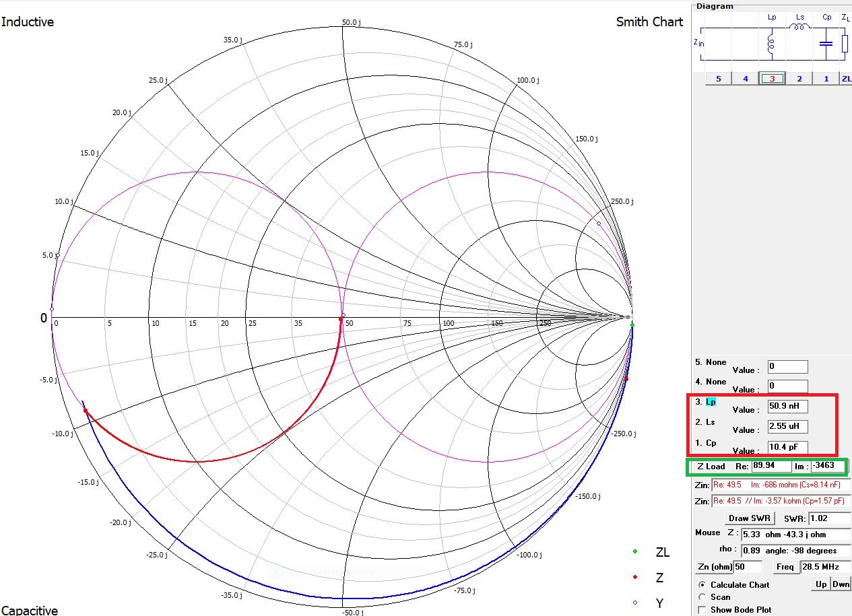The image size is (852, 616).
Task: Select the ZL slot button
Action: [x=845, y=79]
